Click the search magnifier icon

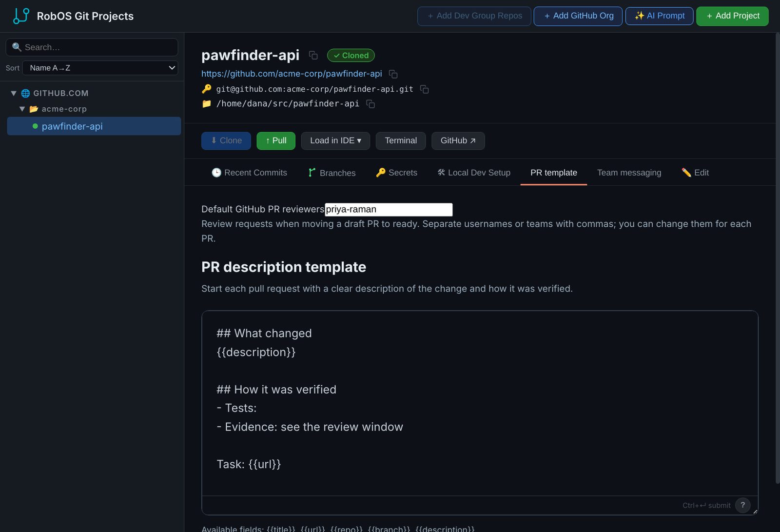(x=17, y=47)
